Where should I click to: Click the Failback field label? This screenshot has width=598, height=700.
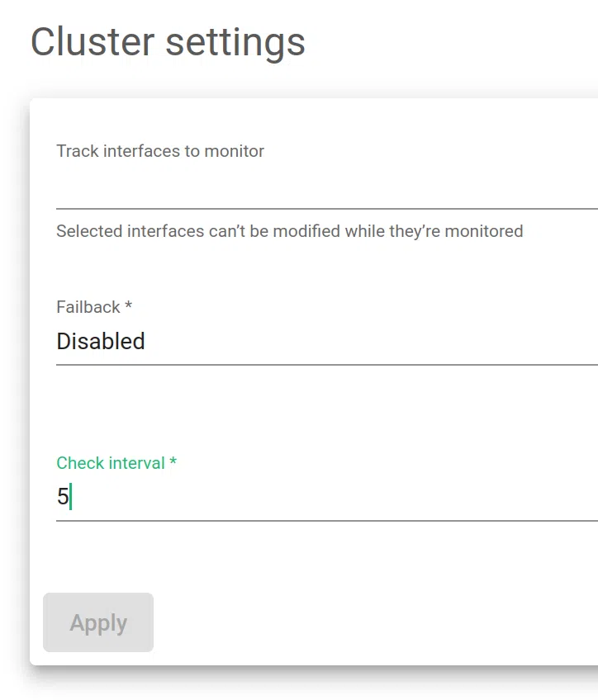(88, 307)
